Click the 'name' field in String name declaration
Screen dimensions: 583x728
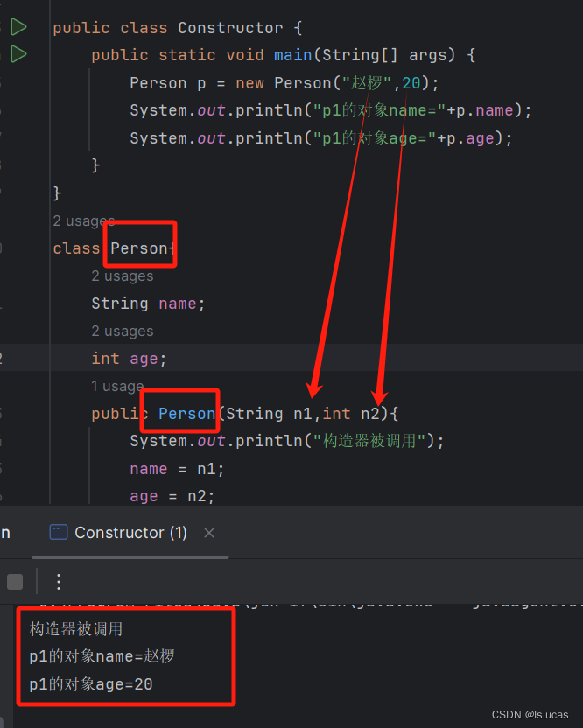(x=177, y=304)
